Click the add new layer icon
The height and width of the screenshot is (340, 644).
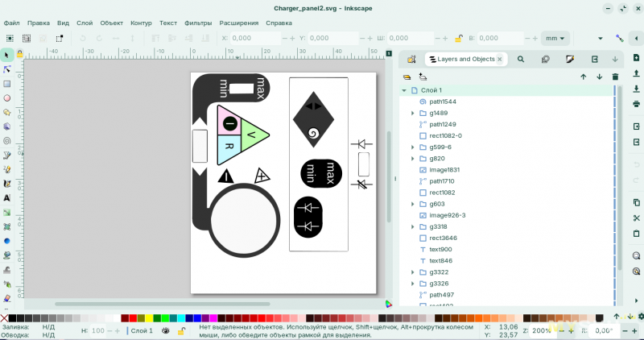tap(407, 77)
